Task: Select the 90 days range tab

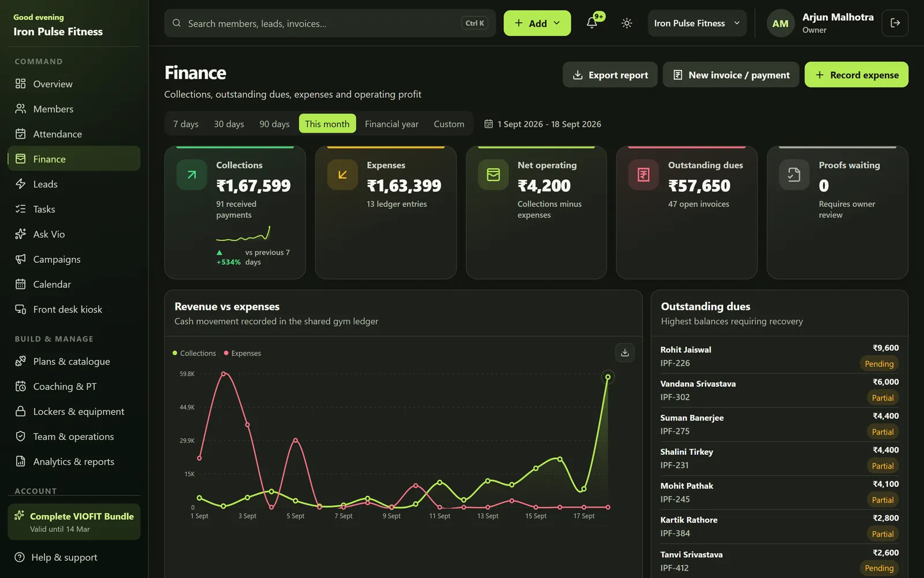Action: click(274, 124)
